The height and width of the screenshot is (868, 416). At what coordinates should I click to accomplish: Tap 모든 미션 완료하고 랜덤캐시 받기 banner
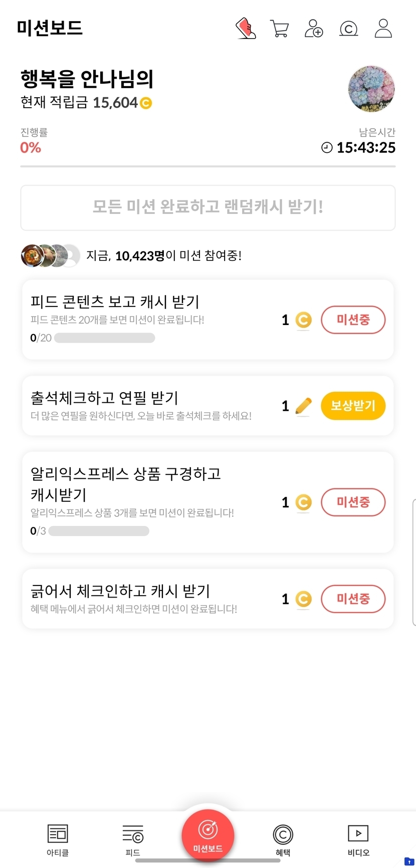click(x=208, y=207)
